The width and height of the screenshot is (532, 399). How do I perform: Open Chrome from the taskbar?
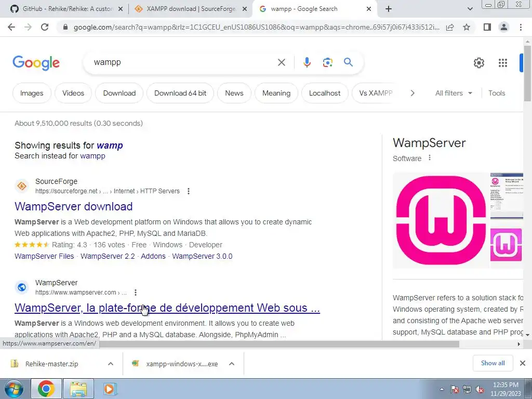tap(46, 389)
